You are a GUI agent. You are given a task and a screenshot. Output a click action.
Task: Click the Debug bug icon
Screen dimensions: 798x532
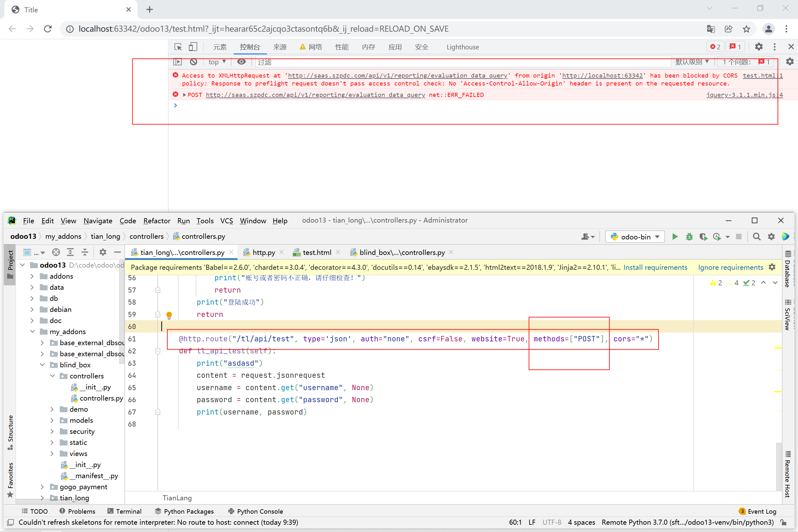[689, 237]
